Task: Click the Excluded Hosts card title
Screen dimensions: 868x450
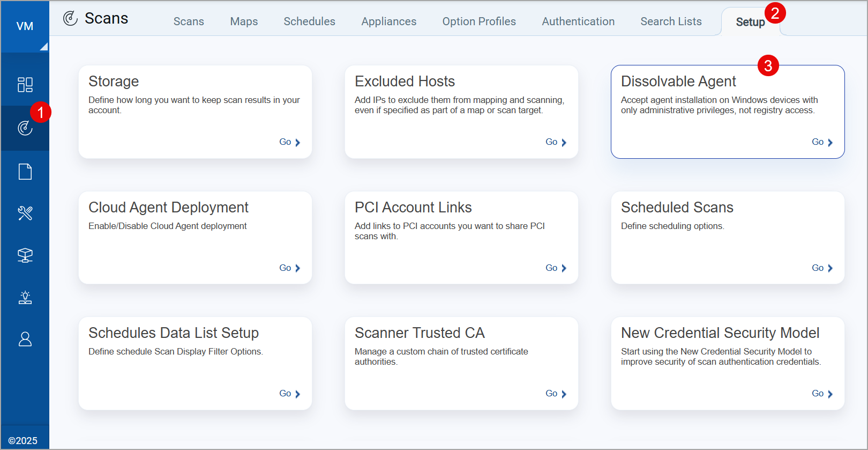Action: pos(405,82)
